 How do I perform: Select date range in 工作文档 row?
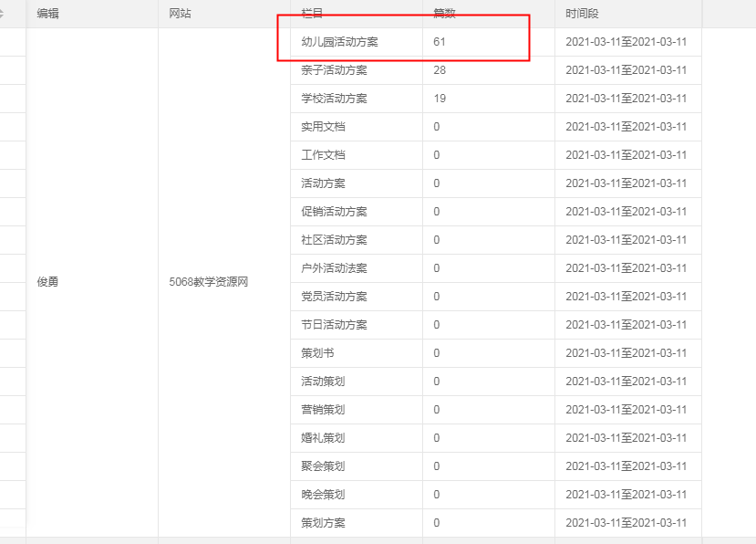click(x=626, y=155)
